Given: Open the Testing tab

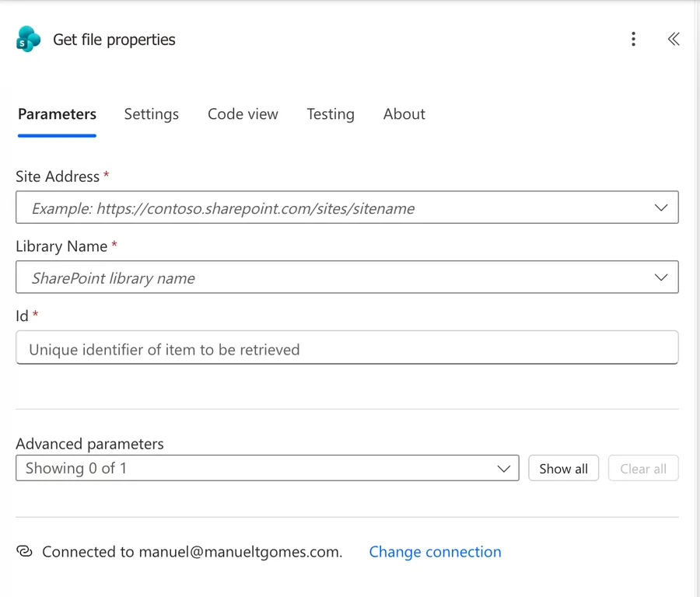Looking at the screenshot, I should 331,114.
